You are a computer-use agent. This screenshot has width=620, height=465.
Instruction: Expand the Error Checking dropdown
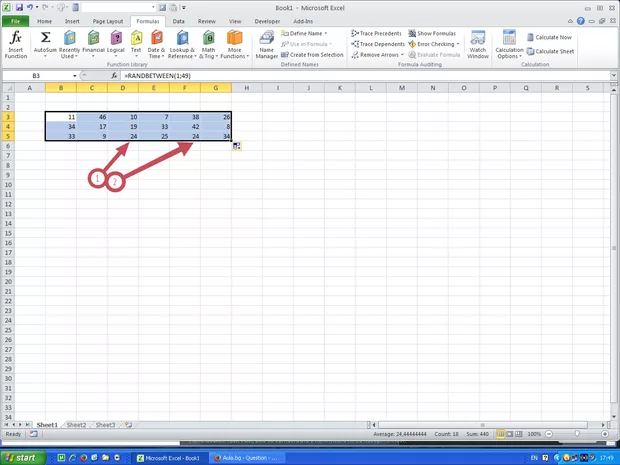tap(436, 44)
